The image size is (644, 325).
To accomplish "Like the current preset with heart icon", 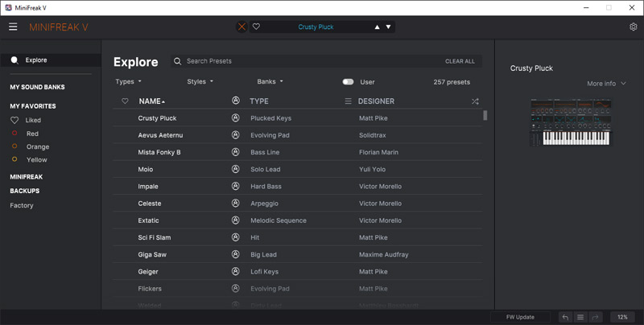I will 257,27.
